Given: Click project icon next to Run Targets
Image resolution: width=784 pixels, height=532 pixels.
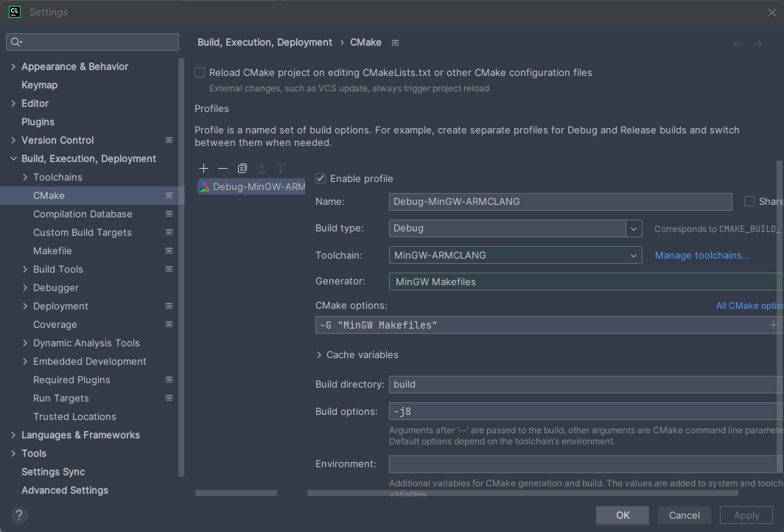Looking at the screenshot, I should coord(169,398).
